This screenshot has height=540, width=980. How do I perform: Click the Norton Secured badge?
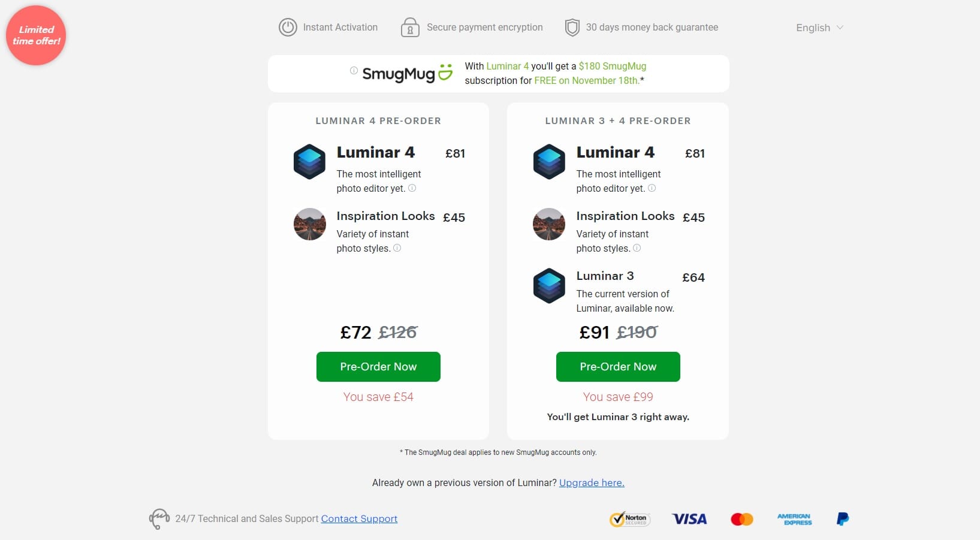(630, 519)
